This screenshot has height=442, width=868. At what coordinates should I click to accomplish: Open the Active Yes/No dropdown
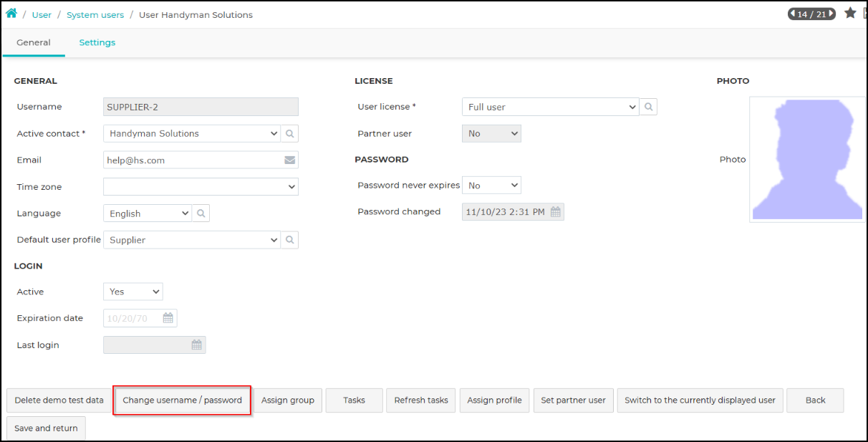[x=133, y=292]
